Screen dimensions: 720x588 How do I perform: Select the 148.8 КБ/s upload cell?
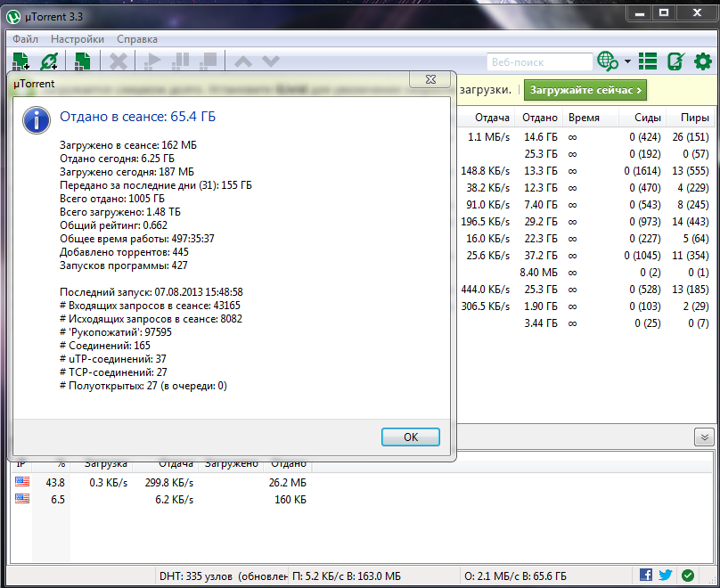486,171
